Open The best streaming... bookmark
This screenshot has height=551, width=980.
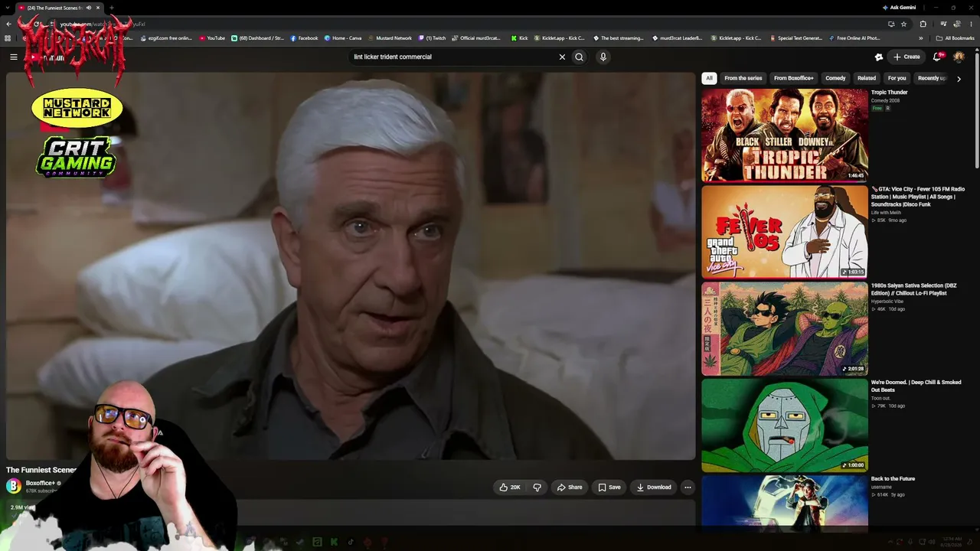pos(618,38)
